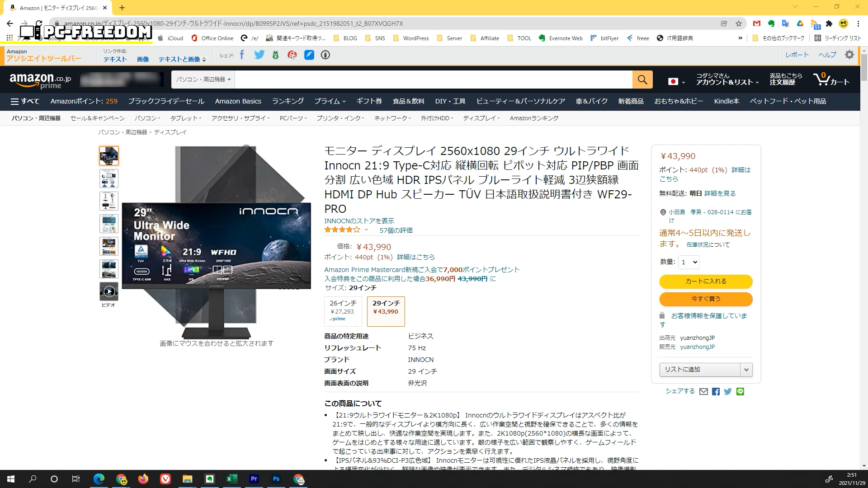
Task: Share via Facebook icon in Associate toolbar
Action: [x=242, y=55]
